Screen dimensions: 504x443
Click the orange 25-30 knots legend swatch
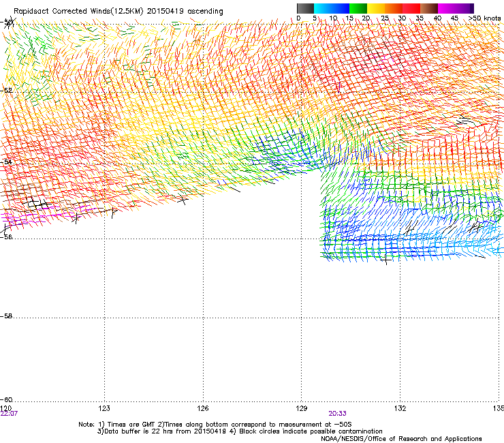394,8
